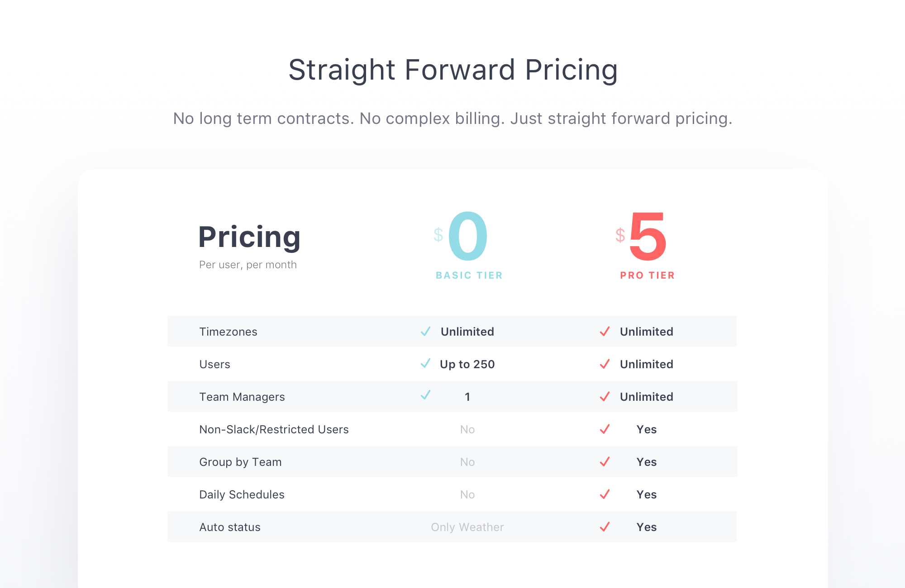Viewport: 905px width, 588px height.
Task: Click the red checkmark in the Team Managers row
Action: (605, 397)
